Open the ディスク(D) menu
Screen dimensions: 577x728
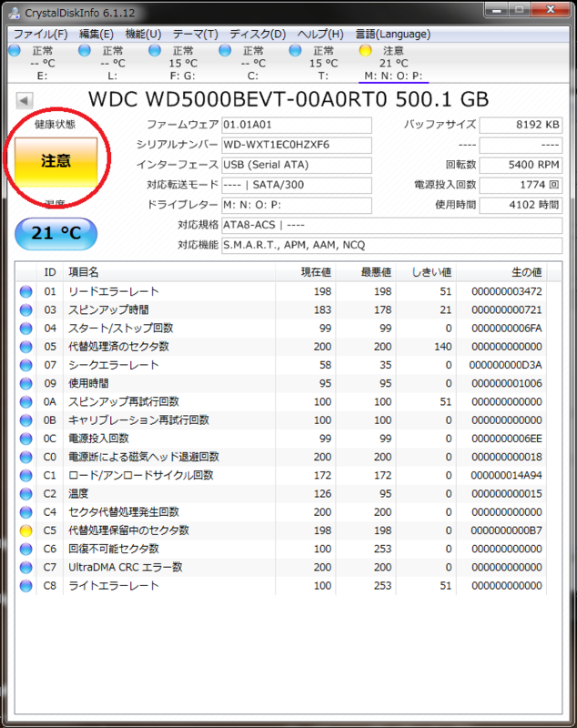[x=258, y=35]
